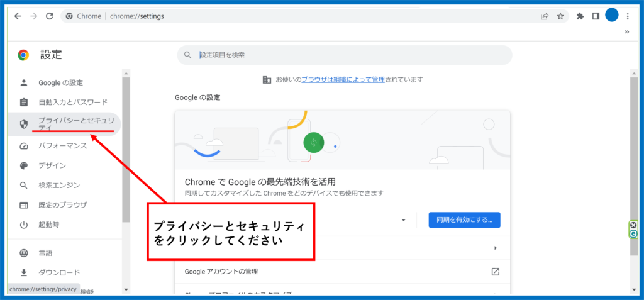Open Google アカウントの管理 row
The height and width of the screenshot is (300, 644).
coord(342,271)
